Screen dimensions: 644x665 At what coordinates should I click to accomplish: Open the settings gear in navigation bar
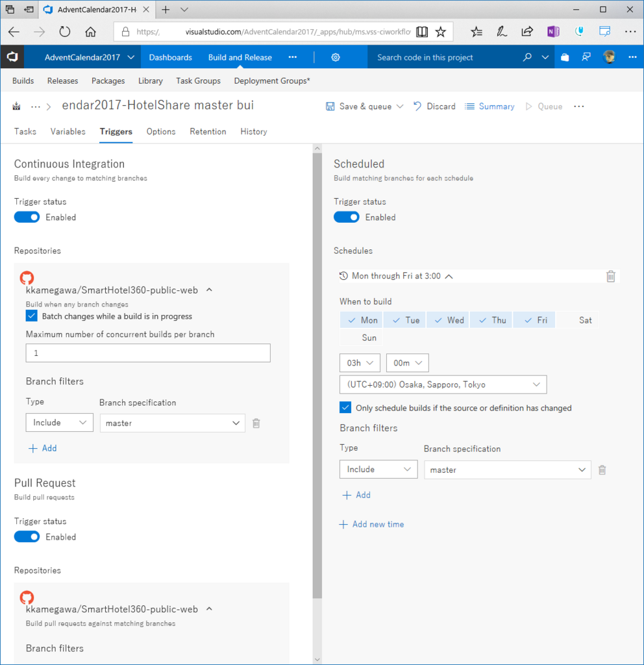coord(336,57)
